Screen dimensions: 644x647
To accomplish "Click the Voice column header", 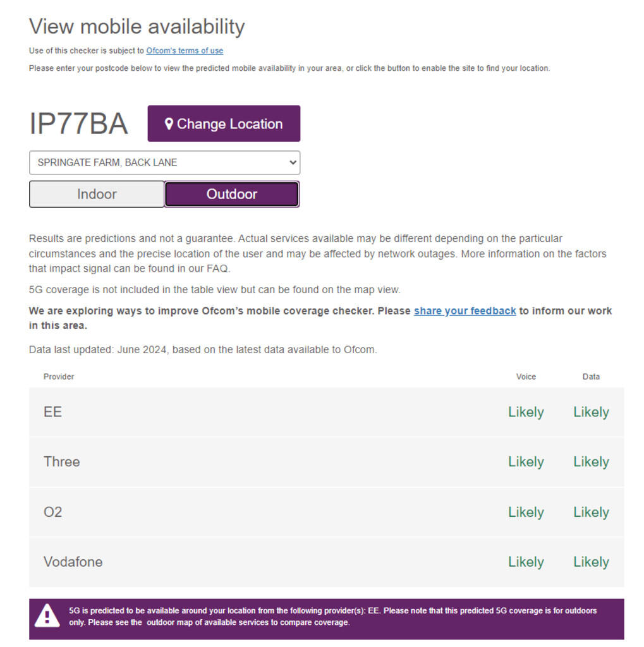I will pos(526,377).
